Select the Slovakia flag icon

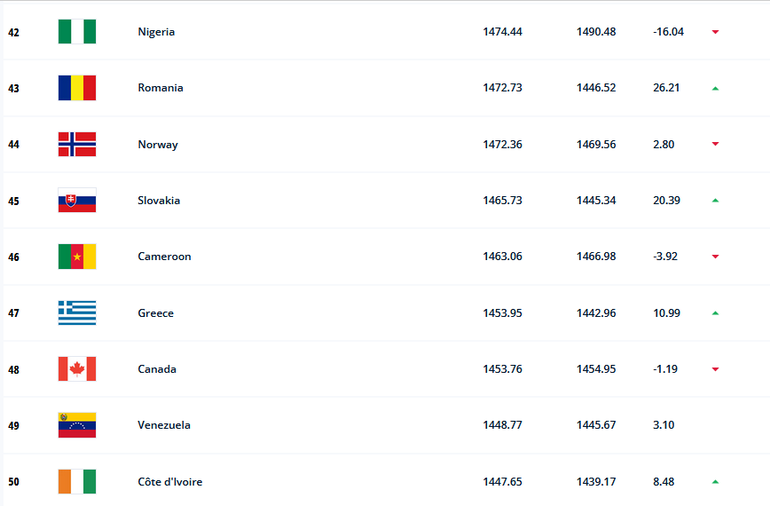point(77,200)
